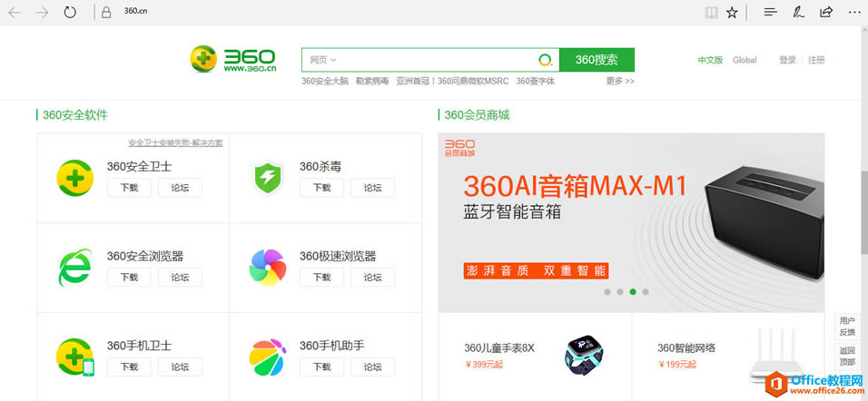Open the 安全卫士安装失败-解决方案 link
The height and width of the screenshot is (401, 868).
pyautogui.click(x=175, y=142)
